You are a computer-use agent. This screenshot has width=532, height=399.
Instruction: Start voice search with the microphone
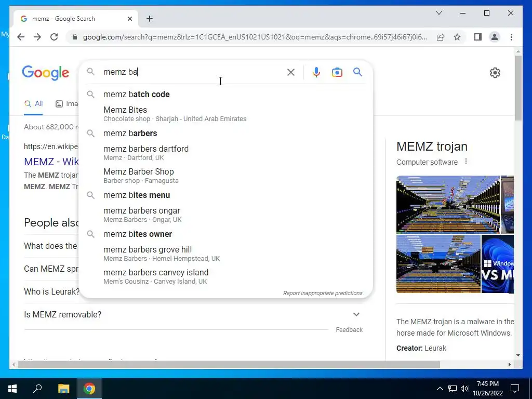point(316,72)
